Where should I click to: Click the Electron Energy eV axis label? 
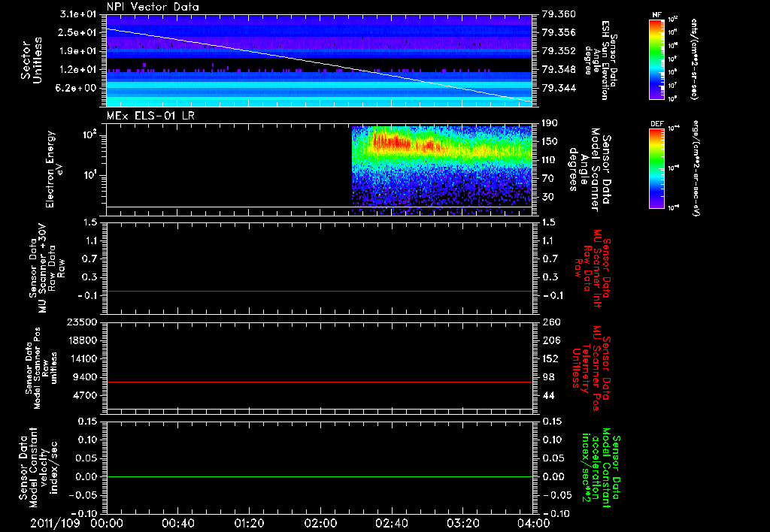[x=54, y=168]
